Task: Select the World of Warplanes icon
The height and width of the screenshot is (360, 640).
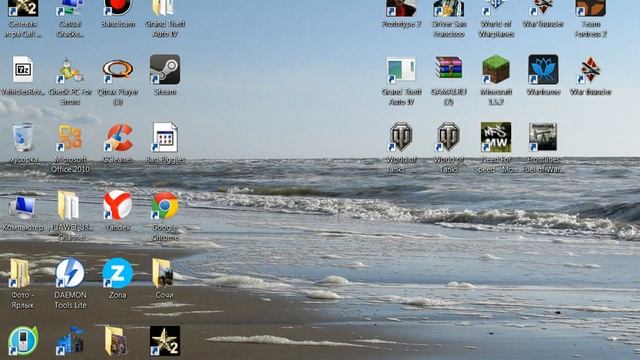Action: point(496,8)
